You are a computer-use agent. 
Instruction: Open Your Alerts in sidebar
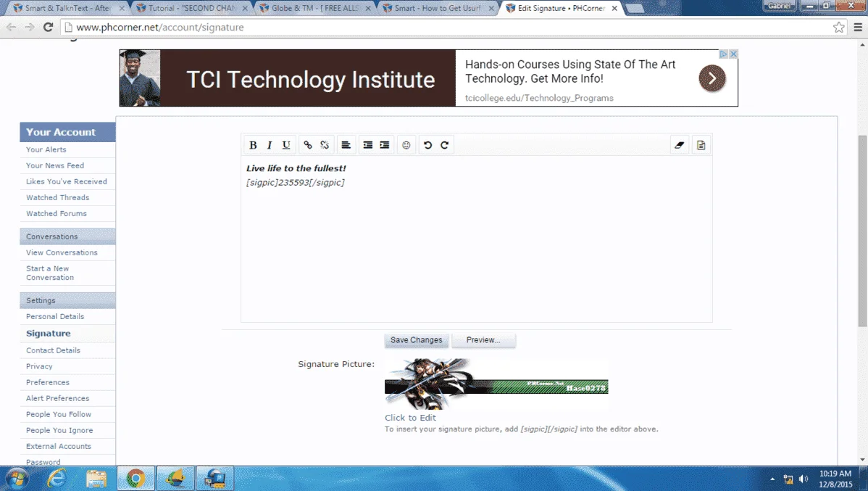pyautogui.click(x=46, y=149)
